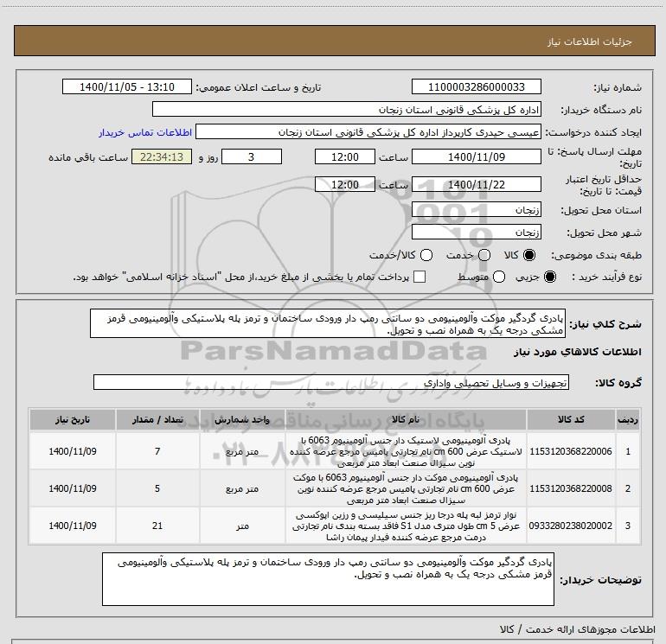Click quantity 7 in row 1
The height and width of the screenshot is (644, 666).
157,451
